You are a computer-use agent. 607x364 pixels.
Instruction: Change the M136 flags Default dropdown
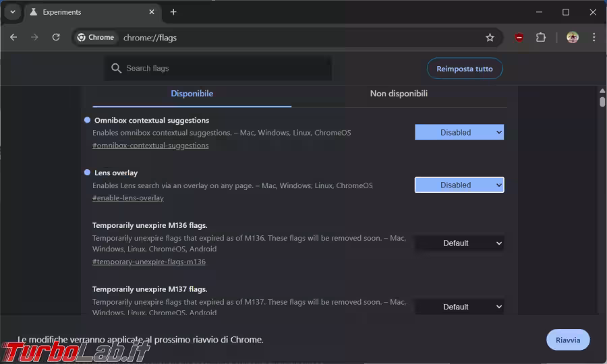pyautogui.click(x=459, y=243)
